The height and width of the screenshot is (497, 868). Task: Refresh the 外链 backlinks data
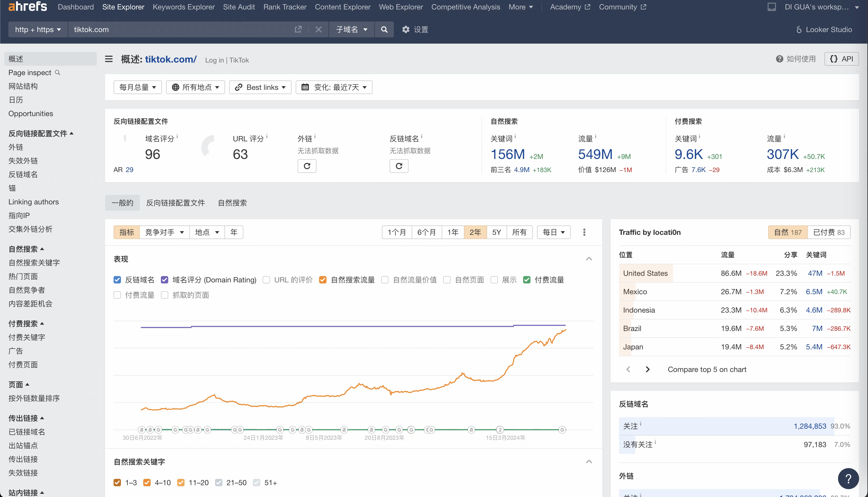tap(307, 166)
